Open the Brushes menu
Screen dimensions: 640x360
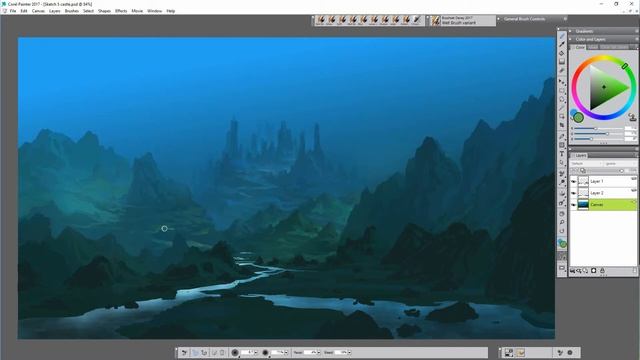pos(71,11)
